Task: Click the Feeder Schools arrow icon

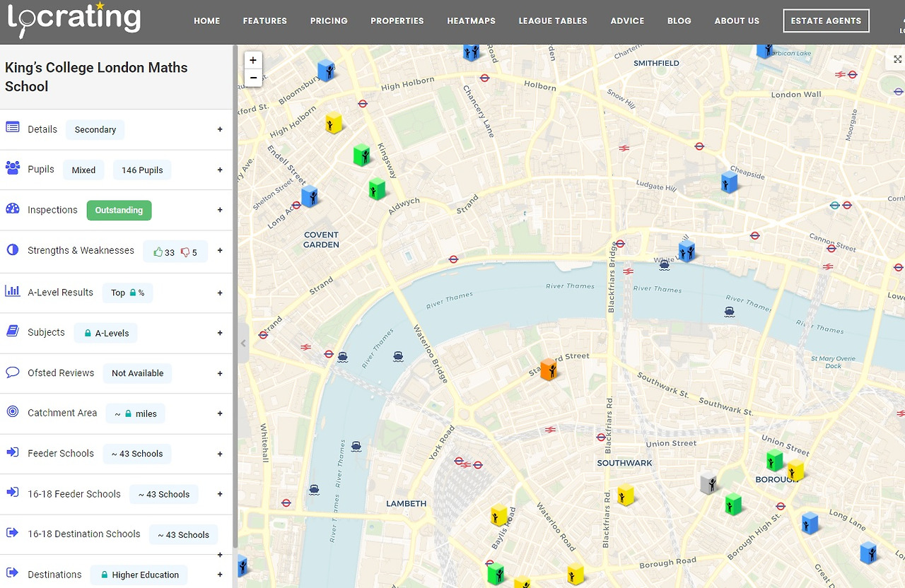Action: 13,452
